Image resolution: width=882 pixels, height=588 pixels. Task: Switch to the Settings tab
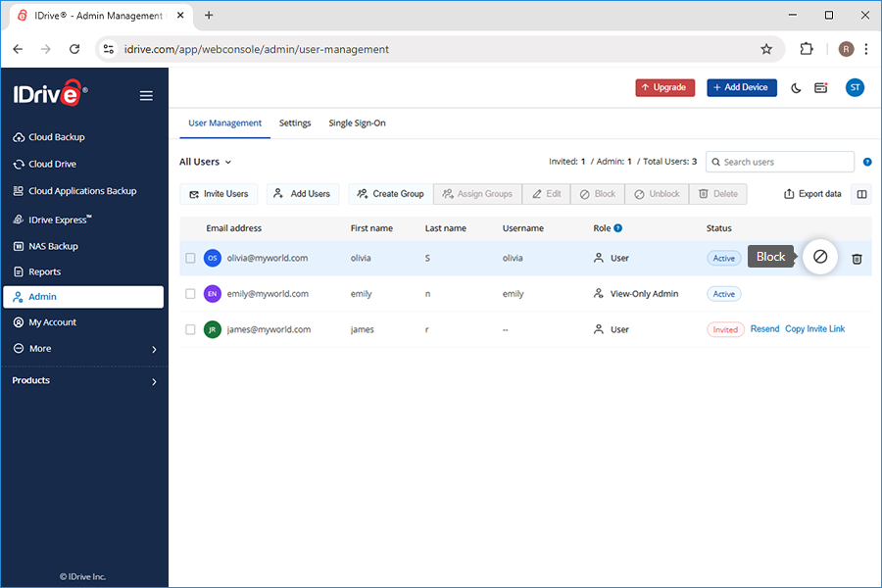(295, 123)
